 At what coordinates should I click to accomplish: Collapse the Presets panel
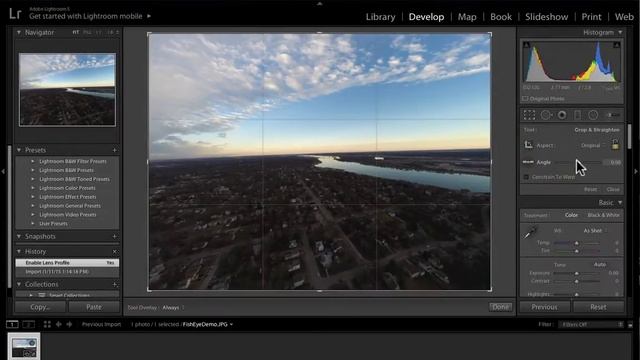(x=19, y=150)
